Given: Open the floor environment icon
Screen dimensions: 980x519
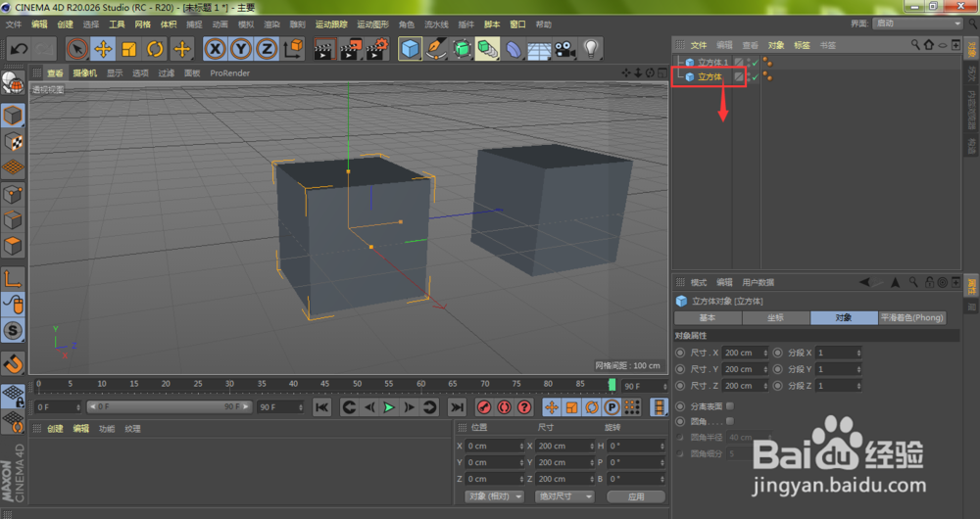Looking at the screenshot, I should click(539, 49).
